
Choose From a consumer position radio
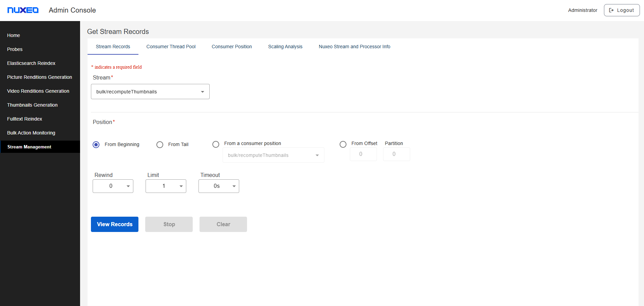[216, 144]
